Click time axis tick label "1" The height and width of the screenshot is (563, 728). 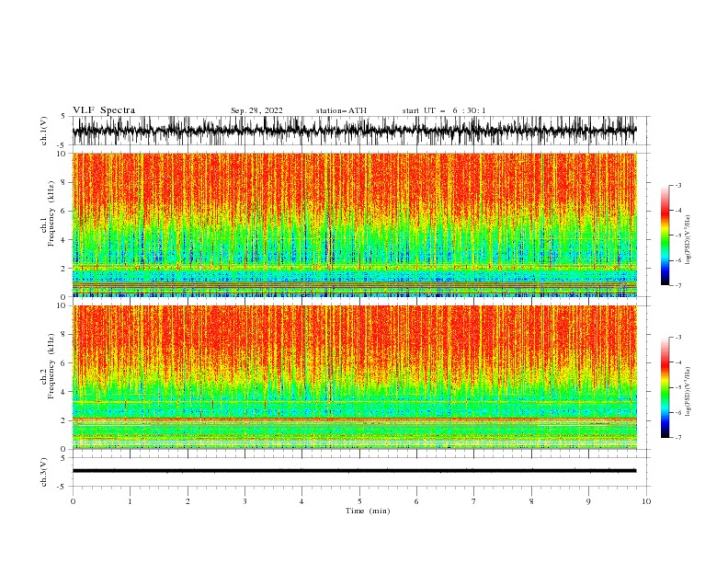coord(130,501)
